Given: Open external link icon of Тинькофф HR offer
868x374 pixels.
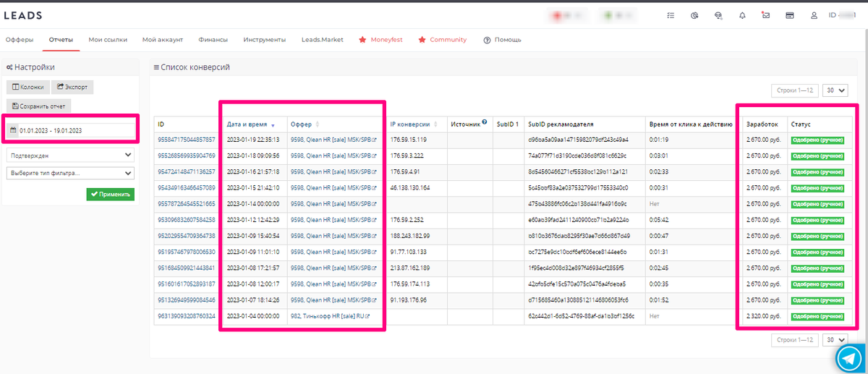Looking at the screenshot, I should [367, 316].
